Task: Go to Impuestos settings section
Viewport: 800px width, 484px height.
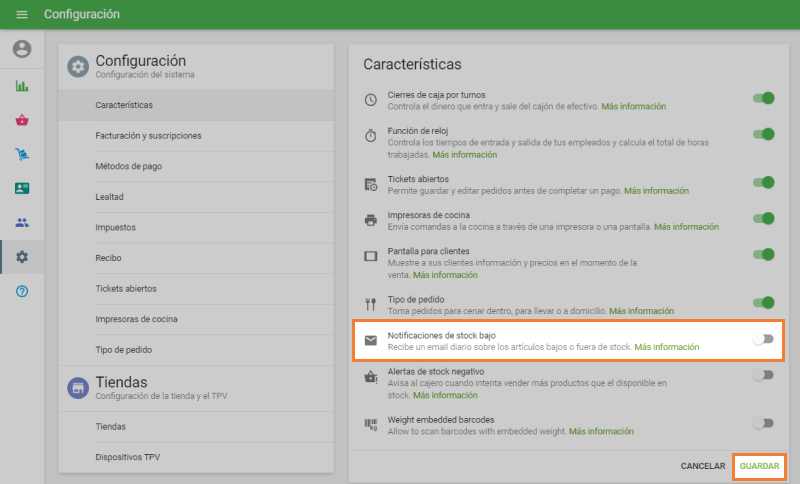Action: [x=116, y=227]
